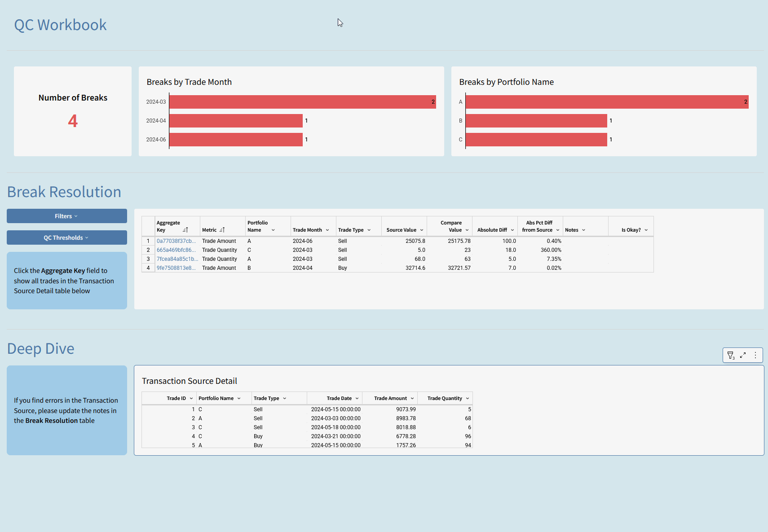Click aggregate key 9fe7508813e8 link
The image size is (768, 532).
point(176,268)
